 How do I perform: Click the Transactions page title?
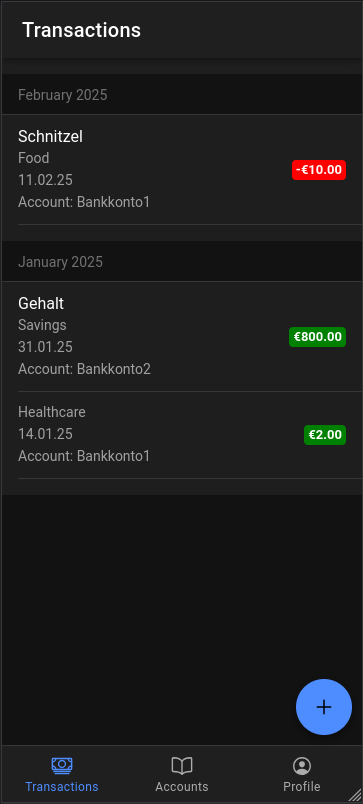[x=82, y=30]
